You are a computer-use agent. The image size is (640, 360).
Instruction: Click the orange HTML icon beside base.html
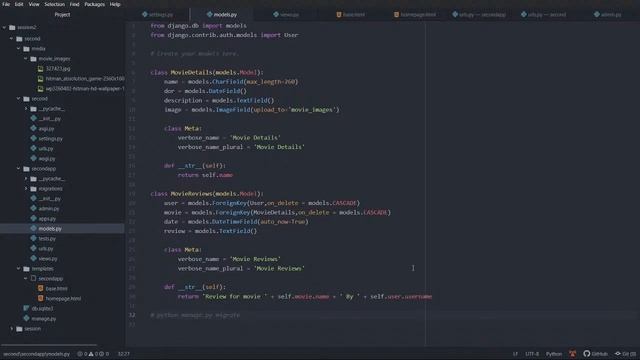40,289
